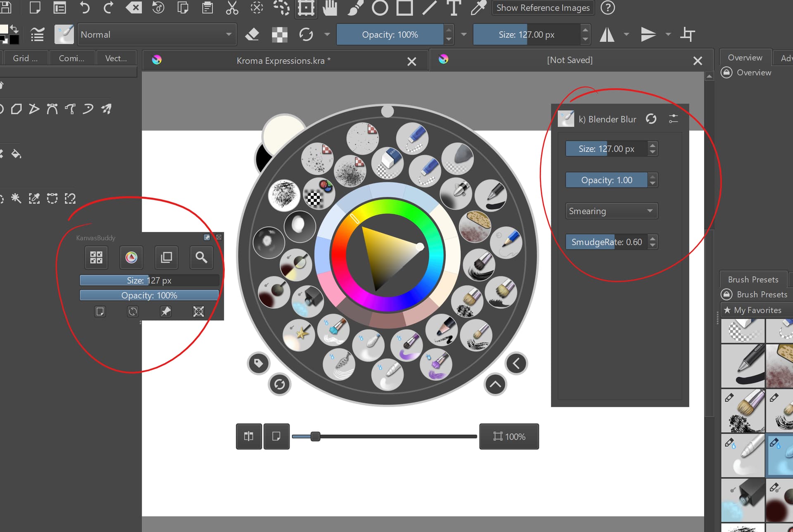Open the Brush Presets docker tab
This screenshot has width=793, height=532.
[753, 279]
